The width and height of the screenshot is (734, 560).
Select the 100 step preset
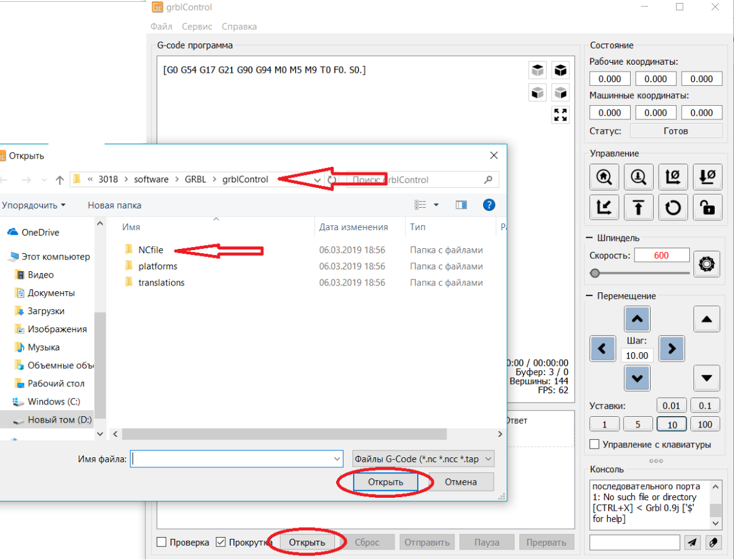(x=705, y=424)
